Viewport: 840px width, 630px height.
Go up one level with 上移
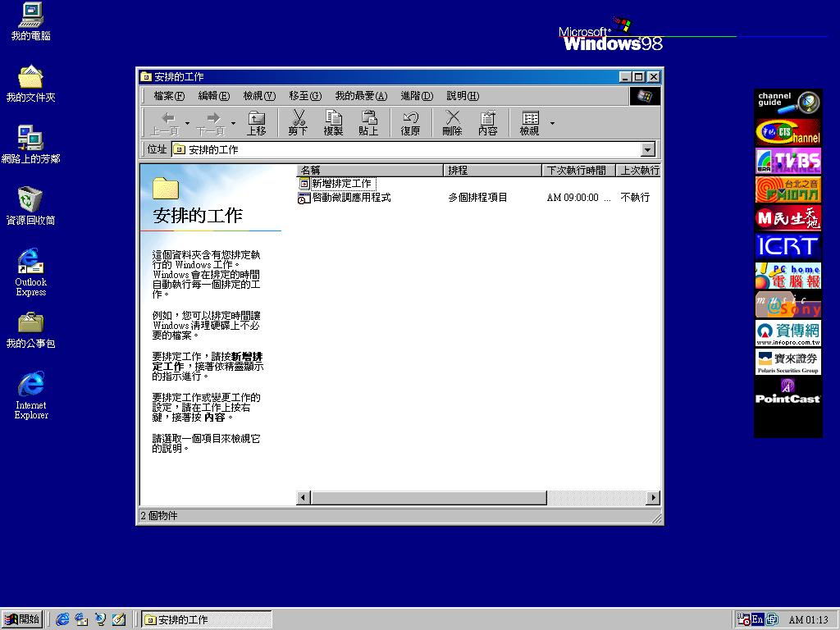coord(256,123)
